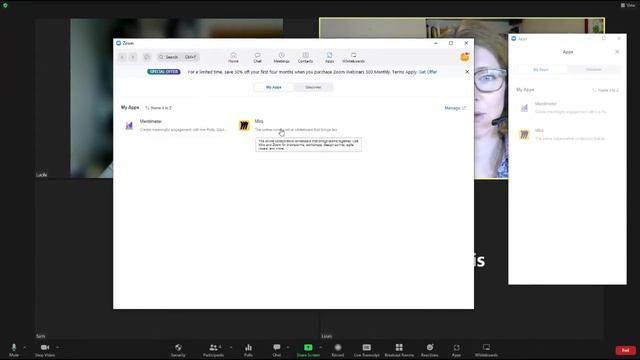
Task: Start recording with the Record button
Action: [338, 350]
